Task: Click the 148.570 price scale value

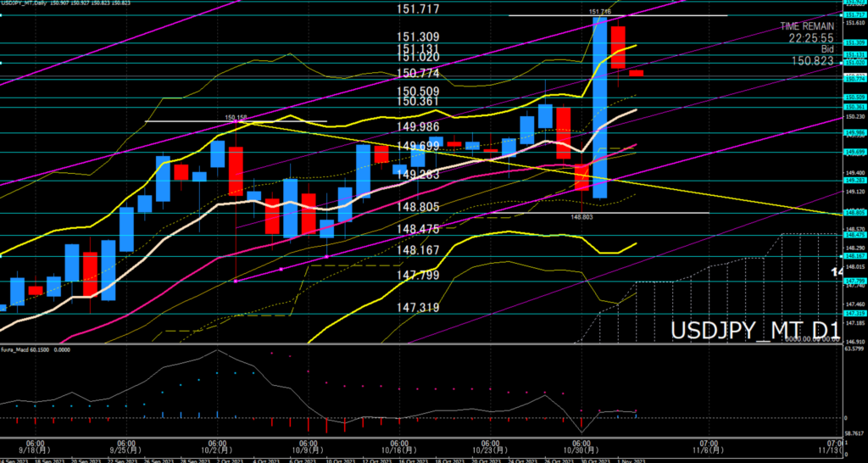Action: (854, 229)
